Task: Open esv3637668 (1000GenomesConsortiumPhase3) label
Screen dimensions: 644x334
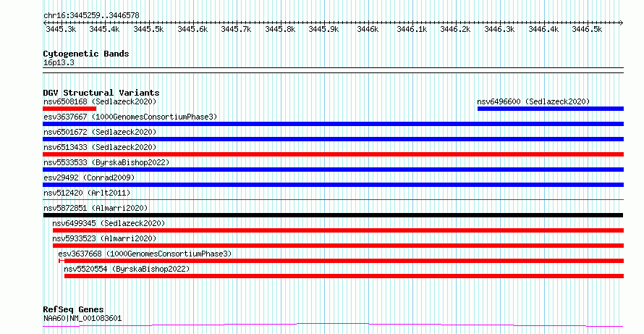Action: pyautogui.click(x=145, y=254)
